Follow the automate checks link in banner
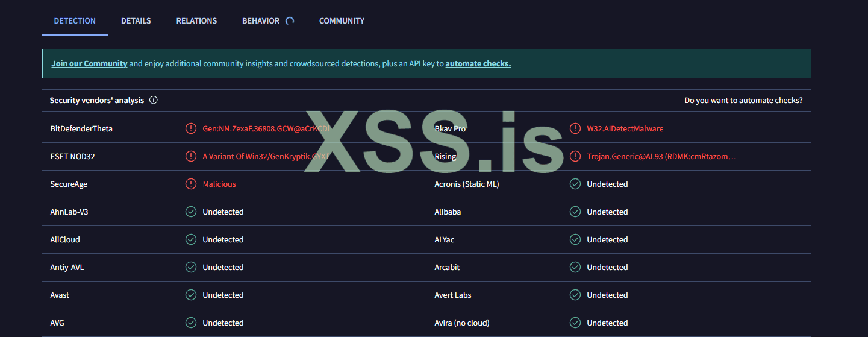Viewport: 868px width, 337px height. pyautogui.click(x=478, y=63)
